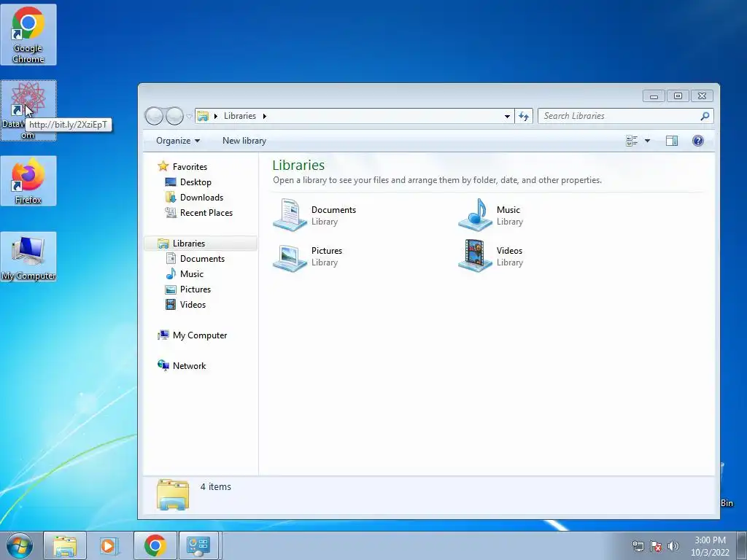Image resolution: width=747 pixels, height=560 pixels.
Task: Launch Windows Media Player from taskbar
Action: coord(108,545)
